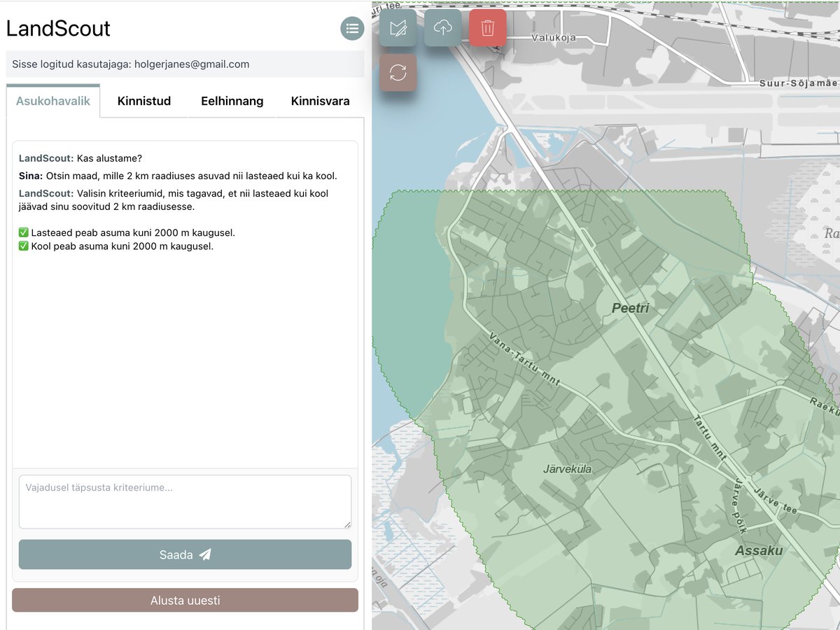Send the message with the Saada button

(185, 554)
